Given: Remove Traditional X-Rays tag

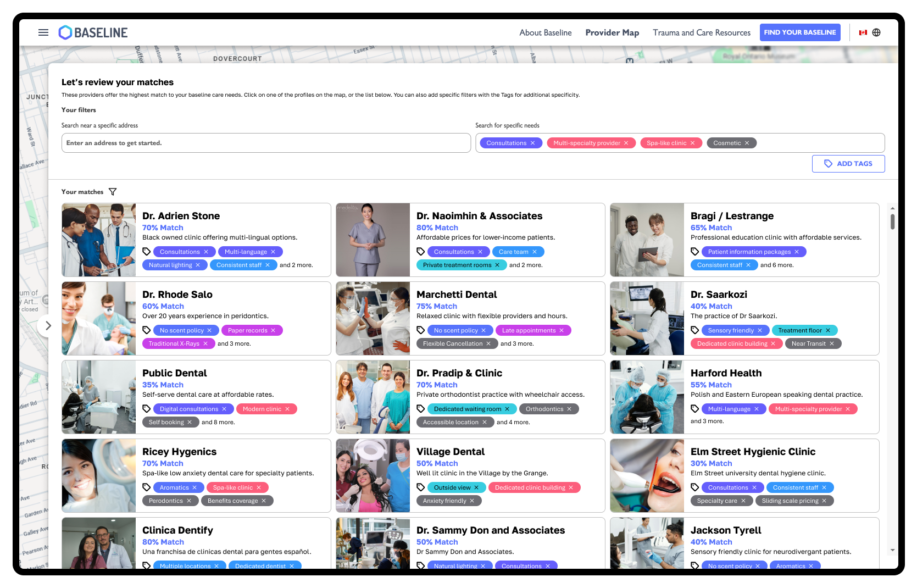Looking at the screenshot, I should click(205, 343).
